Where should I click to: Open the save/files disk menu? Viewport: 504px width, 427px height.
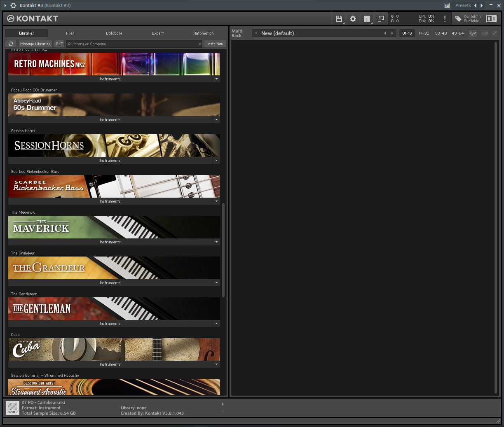point(339,19)
